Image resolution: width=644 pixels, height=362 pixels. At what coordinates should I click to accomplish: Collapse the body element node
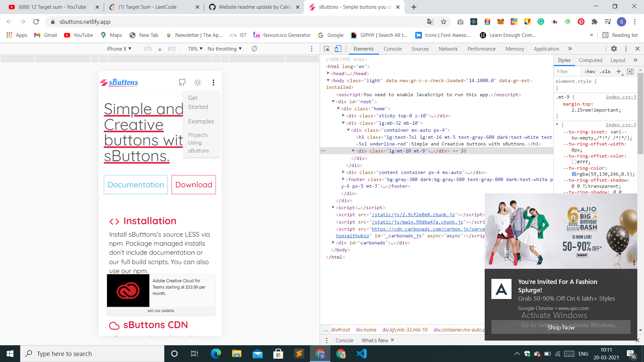pos(328,80)
